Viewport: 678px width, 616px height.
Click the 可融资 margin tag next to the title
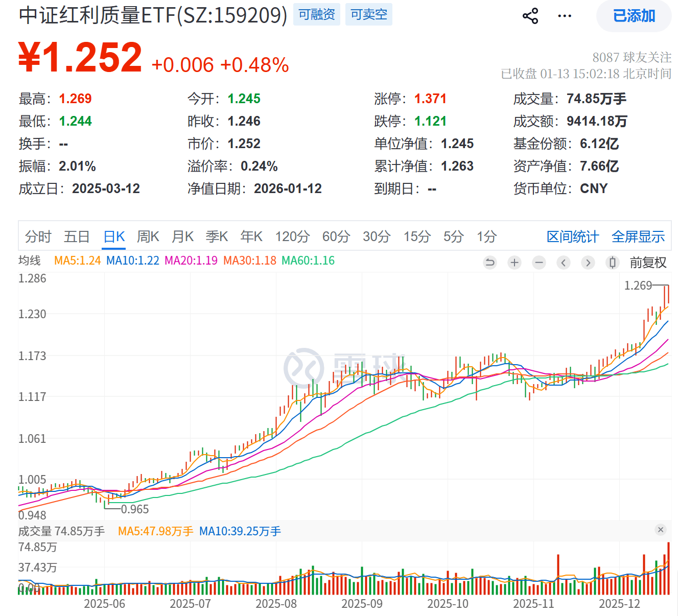tap(316, 14)
